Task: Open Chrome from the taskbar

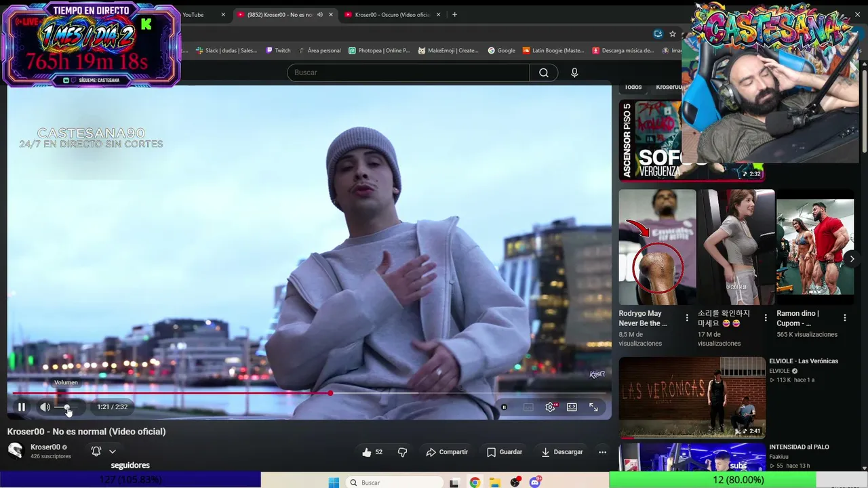Action: coord(475,483)
